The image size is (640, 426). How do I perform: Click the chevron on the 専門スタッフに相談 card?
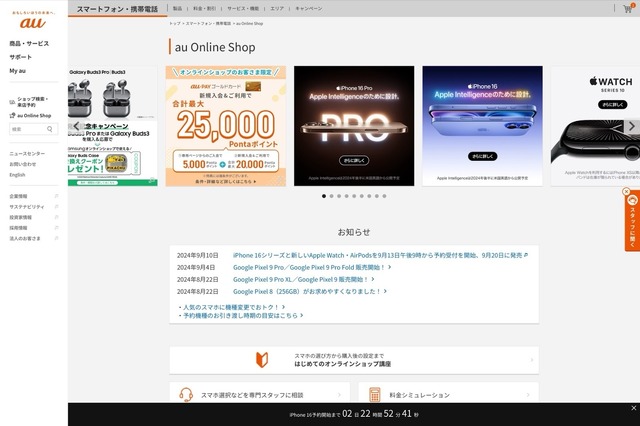pos(339,395)
